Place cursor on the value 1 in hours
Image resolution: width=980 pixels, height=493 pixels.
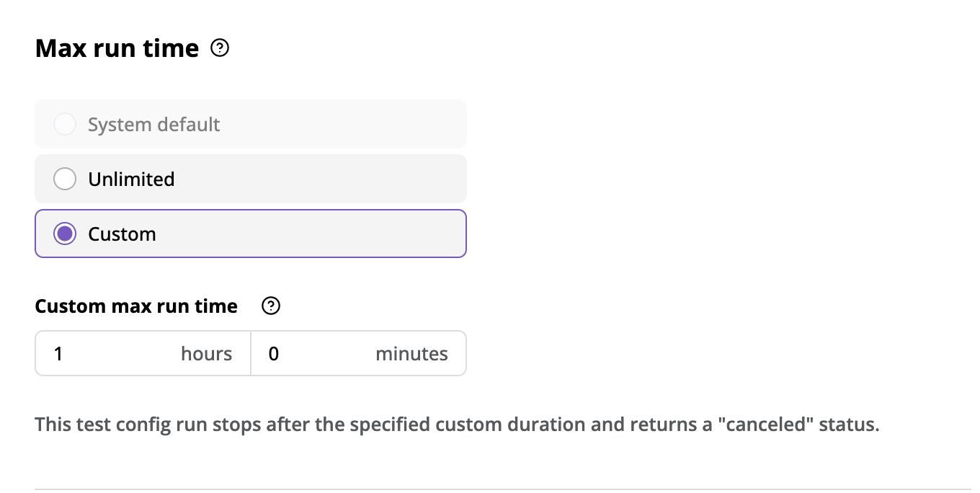pos(58,354)
